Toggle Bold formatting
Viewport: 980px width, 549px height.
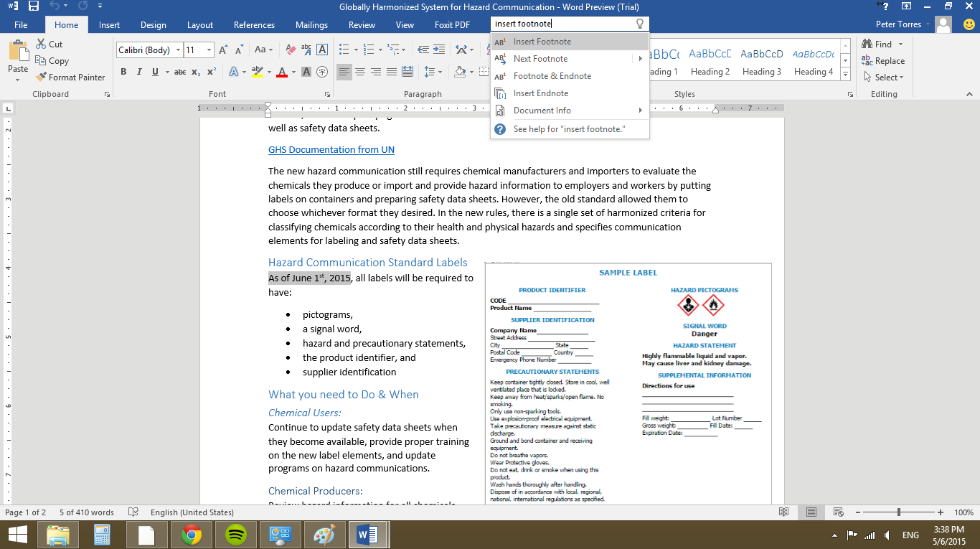click(x=123, y=72)
